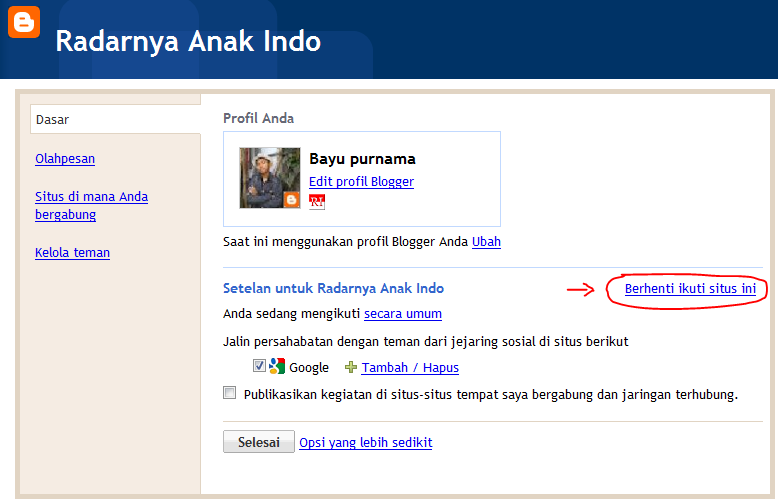The width and height of the screenshot is (778, 500).
Task: Go to Kelola teman
Action: click(x=72, y=252)
